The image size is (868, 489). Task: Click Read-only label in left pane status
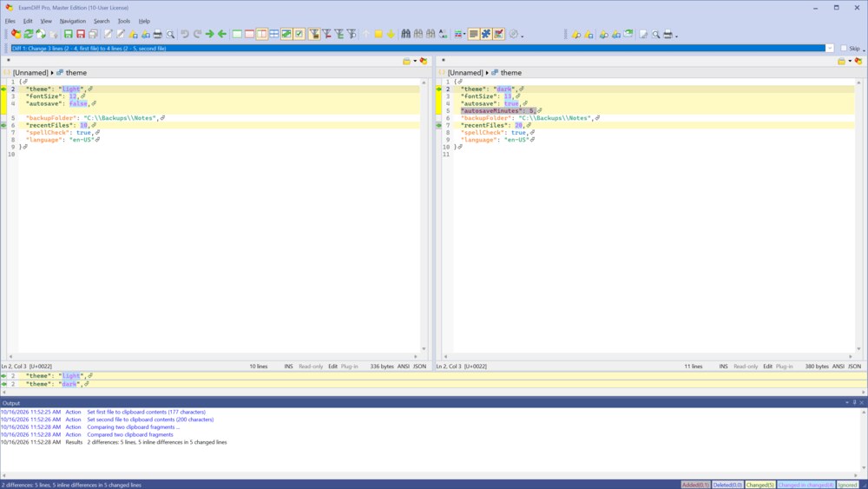(x=311, y=366)
